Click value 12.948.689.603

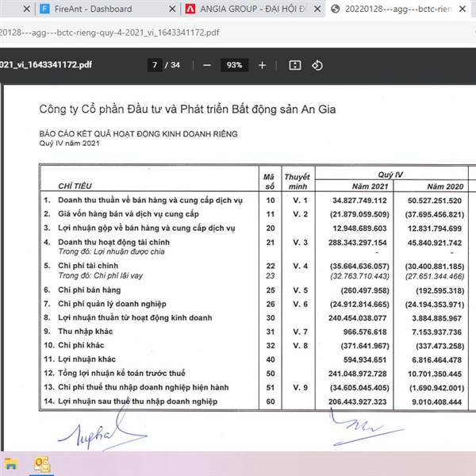359,228
